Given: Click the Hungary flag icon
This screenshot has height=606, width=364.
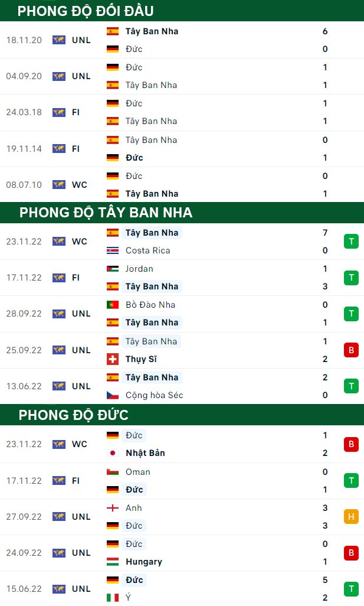Looking at the screenshot, I should click(x=113, y=562).
